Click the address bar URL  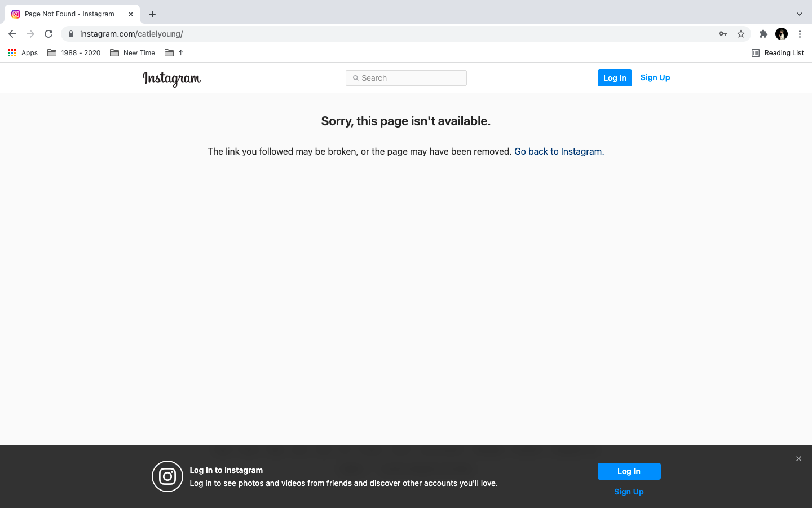point(131,34)
